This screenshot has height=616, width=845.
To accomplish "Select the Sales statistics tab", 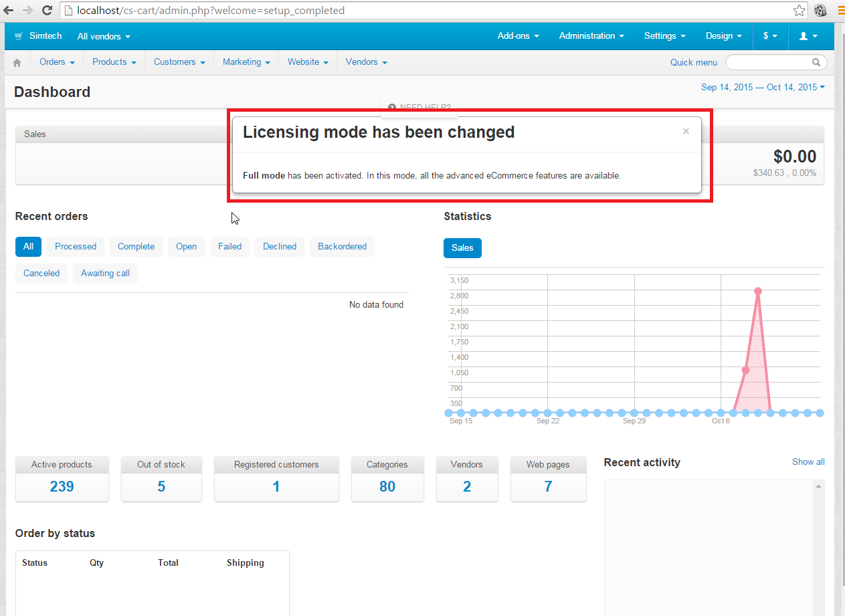I will (462, 247).
